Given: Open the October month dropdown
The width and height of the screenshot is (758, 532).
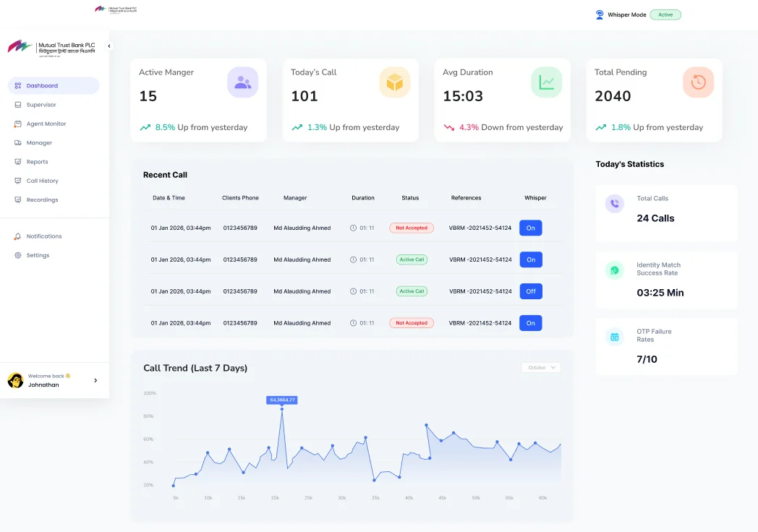Looking at the screenshot, I should pos(541,367).
